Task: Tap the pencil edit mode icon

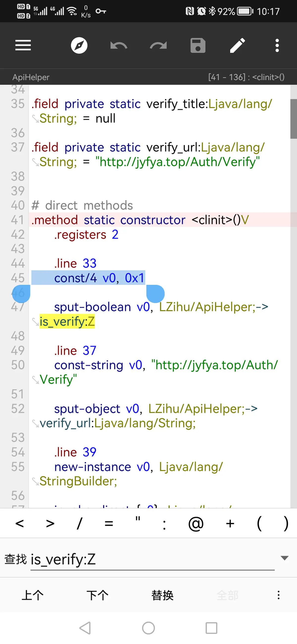Action: [237, 45]
